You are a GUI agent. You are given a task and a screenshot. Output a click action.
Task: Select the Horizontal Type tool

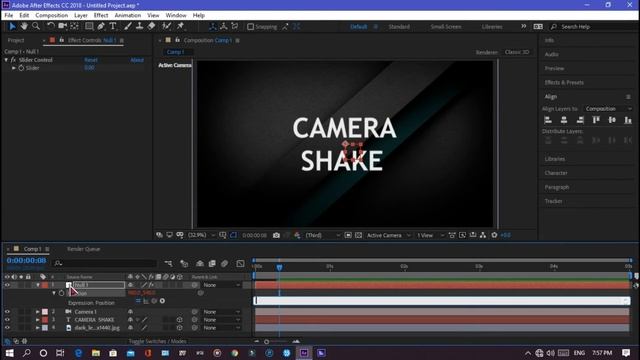tap(113, 26)
